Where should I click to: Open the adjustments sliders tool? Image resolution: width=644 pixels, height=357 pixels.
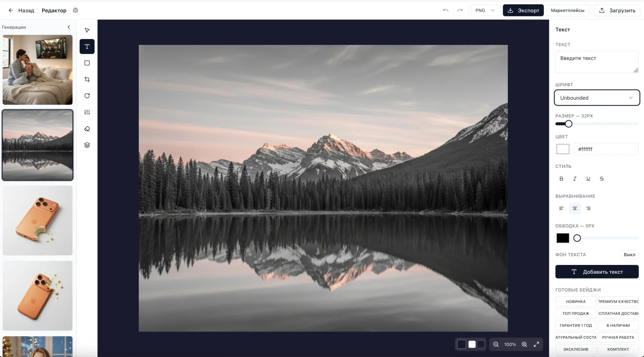[x=87, y=113]
